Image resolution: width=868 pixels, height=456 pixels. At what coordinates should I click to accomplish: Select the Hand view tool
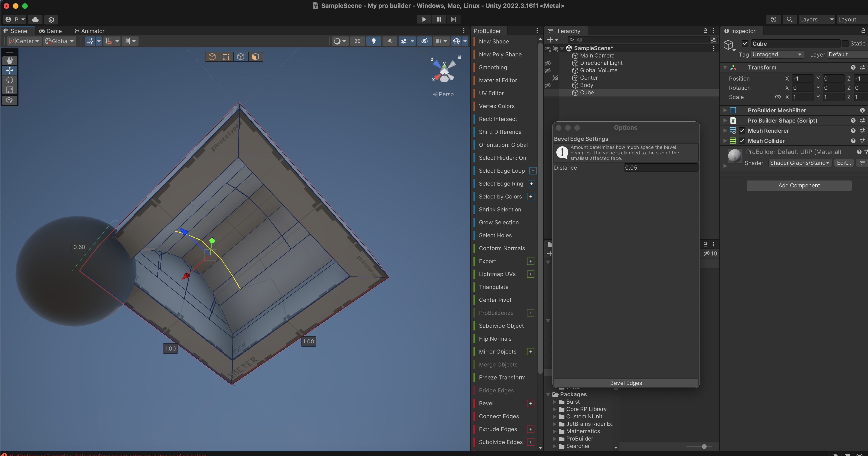[x=9, y=60]
